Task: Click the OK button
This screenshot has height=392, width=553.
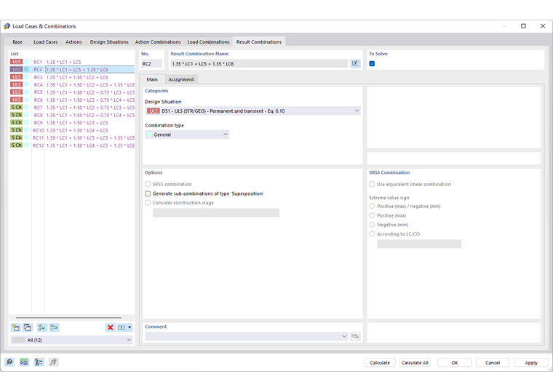Action: pyautogui.click(x=455, y=363)
